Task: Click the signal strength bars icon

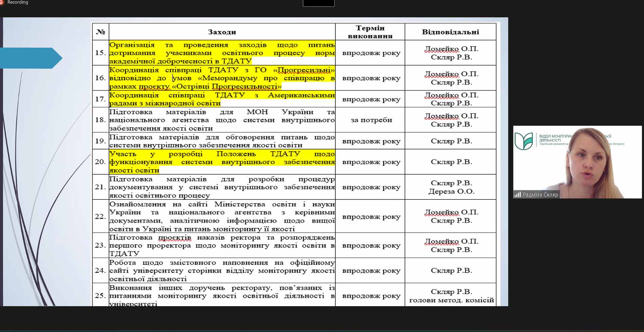Action: coord(517,194)
